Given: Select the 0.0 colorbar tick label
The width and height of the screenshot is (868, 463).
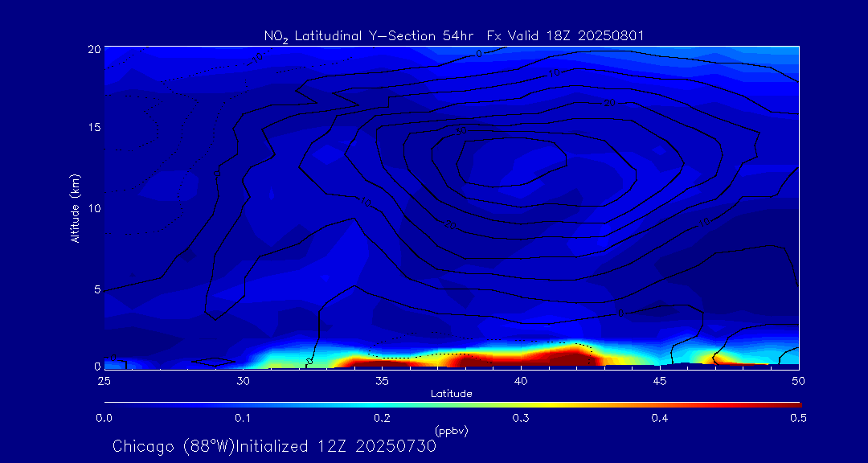Looking at the screenshot, I should click(104, 418).
